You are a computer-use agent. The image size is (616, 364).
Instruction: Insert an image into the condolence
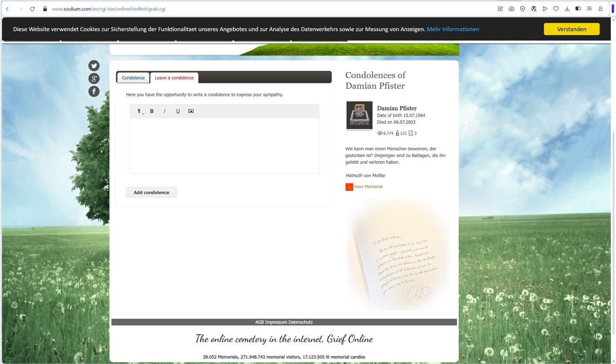point(191,111)
